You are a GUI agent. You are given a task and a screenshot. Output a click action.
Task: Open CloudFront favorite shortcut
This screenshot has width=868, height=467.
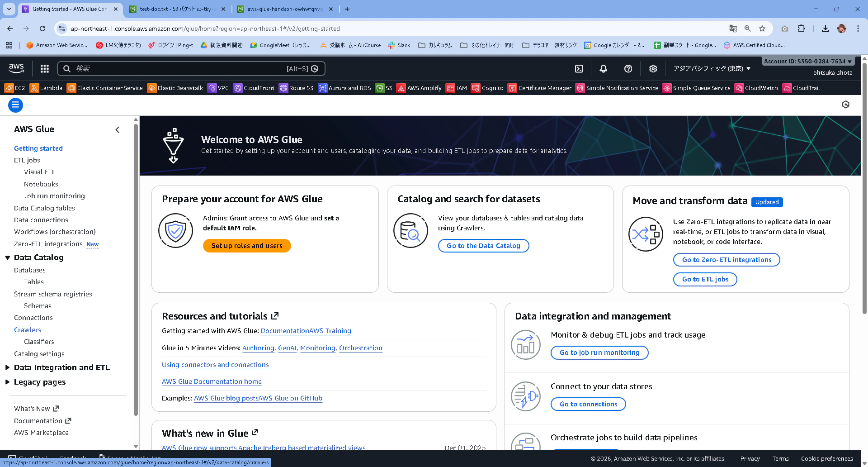coord(254,88)
